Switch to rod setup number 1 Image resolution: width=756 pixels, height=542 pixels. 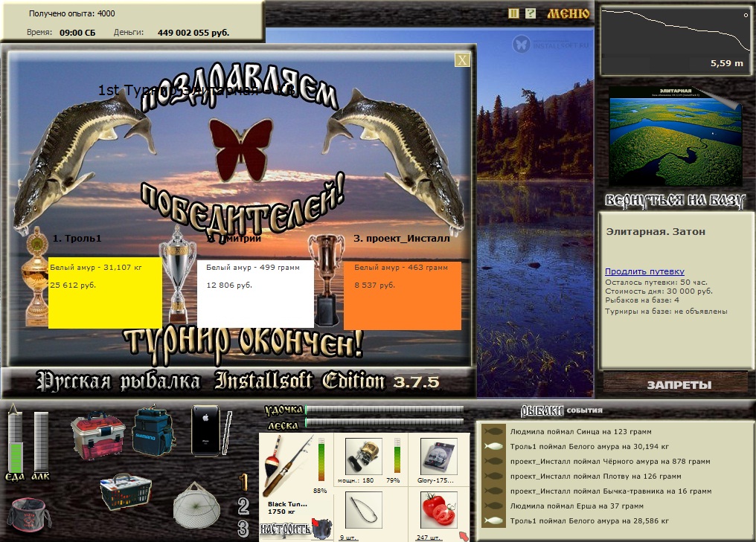coord(243,482)
